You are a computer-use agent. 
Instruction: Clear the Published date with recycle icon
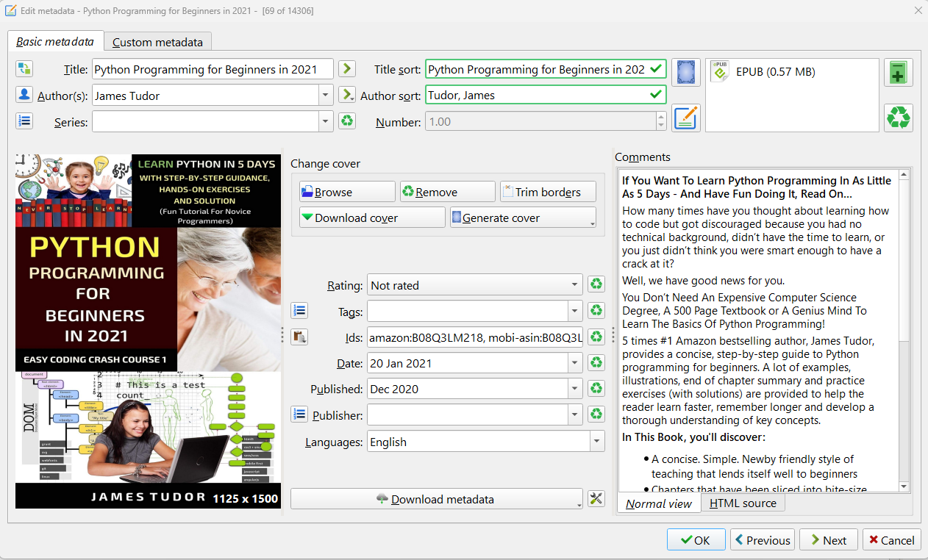point(596,389)
